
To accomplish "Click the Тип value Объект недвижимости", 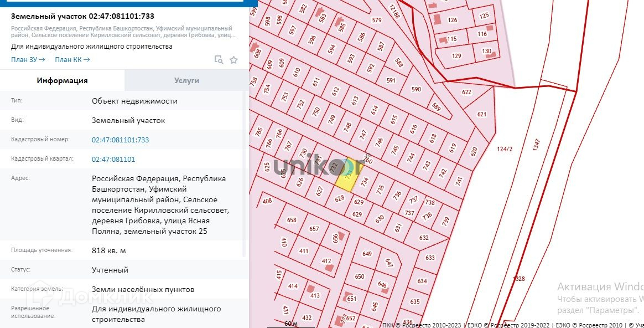I will (x=134, y=101).
